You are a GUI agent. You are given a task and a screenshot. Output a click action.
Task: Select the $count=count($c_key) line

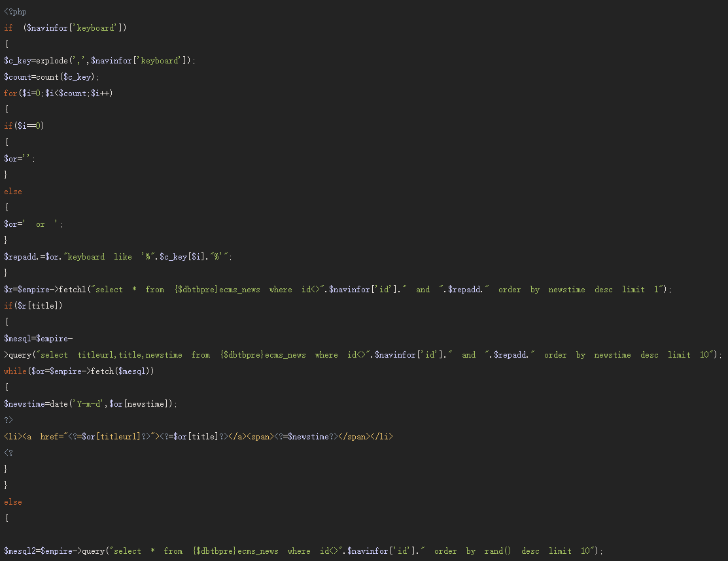point(51,77)
